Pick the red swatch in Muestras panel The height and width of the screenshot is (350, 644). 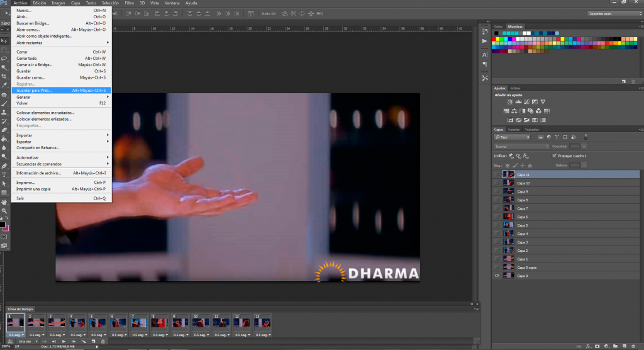click(x=494, y=40)
